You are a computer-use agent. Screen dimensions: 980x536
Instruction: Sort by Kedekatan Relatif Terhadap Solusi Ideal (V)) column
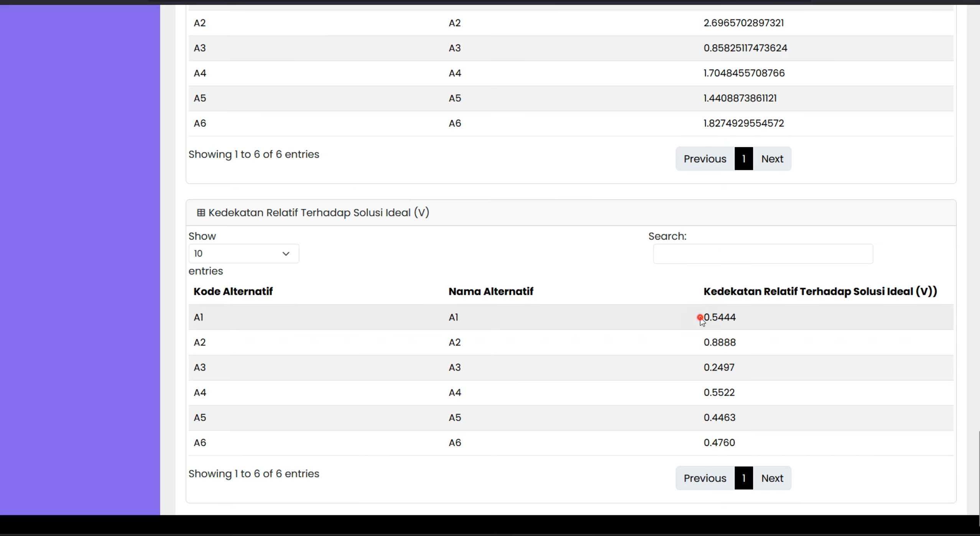pyautogui.click(x=820, y=291)
